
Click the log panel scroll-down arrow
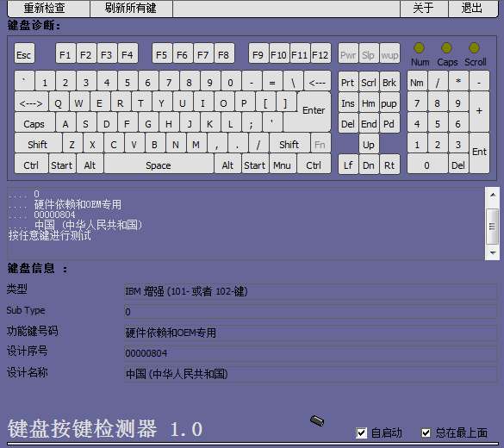(x=493, y=252)
